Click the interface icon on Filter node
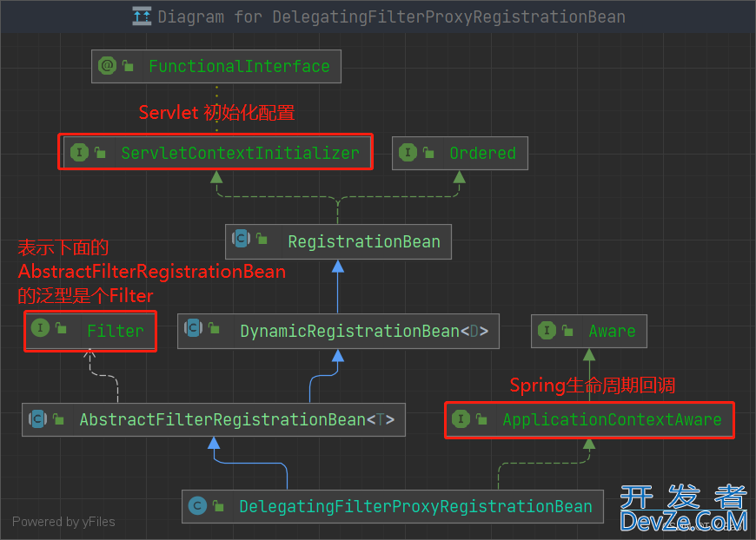Image resolution: width=756 pixels, height=540 pixels. (x=41, y=328)
